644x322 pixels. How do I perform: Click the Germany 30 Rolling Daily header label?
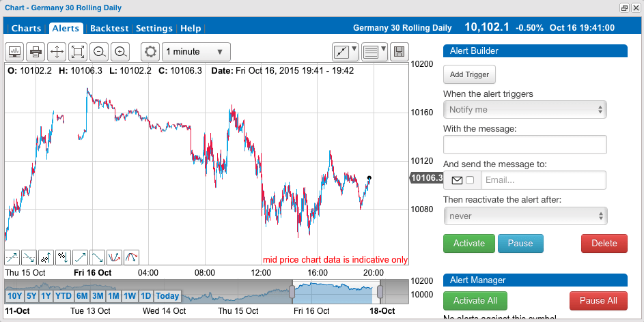[x=402, y=28]
